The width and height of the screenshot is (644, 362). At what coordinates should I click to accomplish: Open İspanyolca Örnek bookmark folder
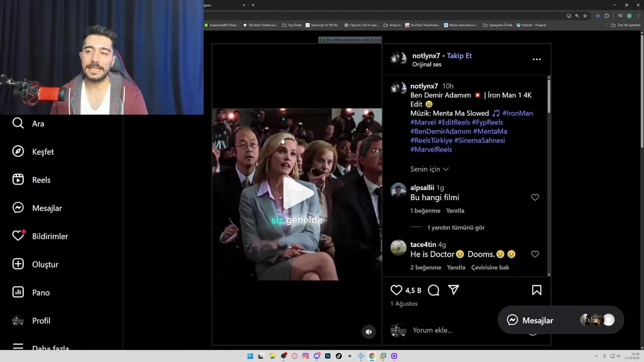point(498,25)
